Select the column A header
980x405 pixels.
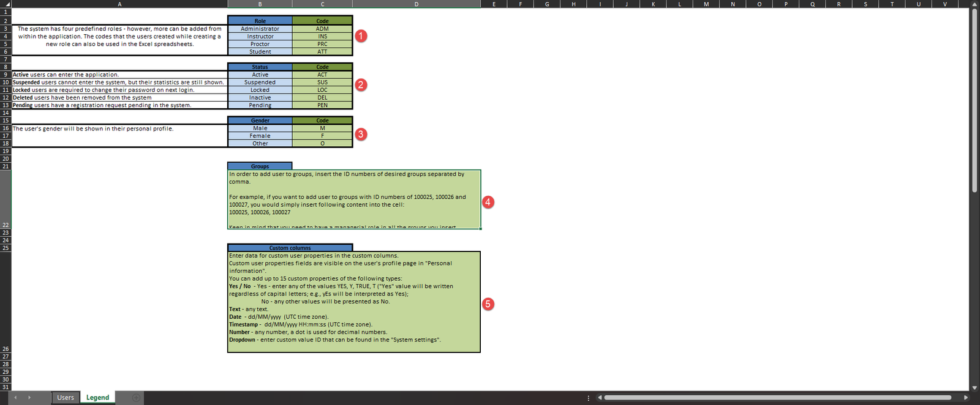(x=119, y=4)
